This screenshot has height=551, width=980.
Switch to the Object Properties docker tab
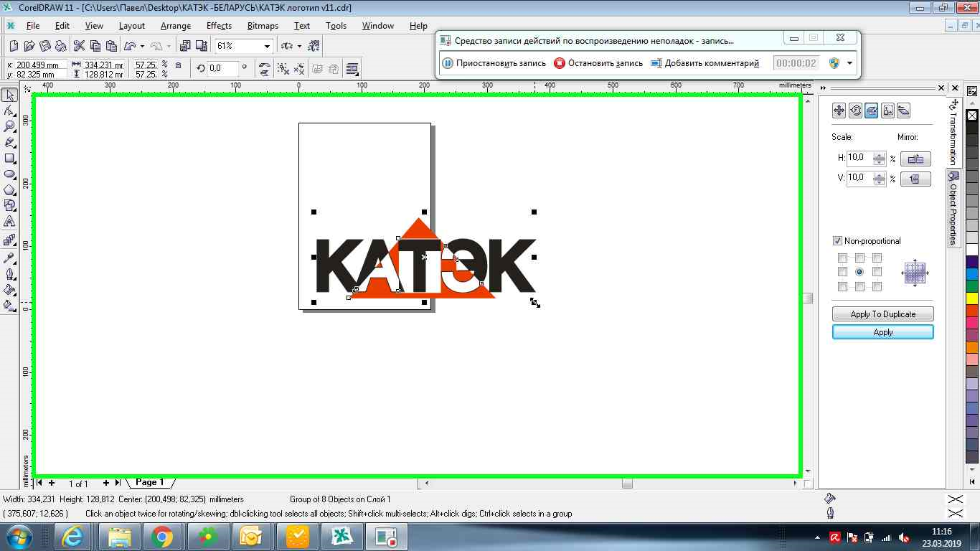[953, 209]
